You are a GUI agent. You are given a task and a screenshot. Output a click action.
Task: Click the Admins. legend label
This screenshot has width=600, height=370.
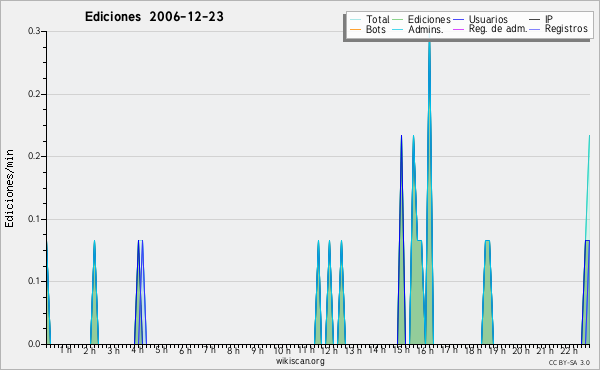(x=426, y=29)
